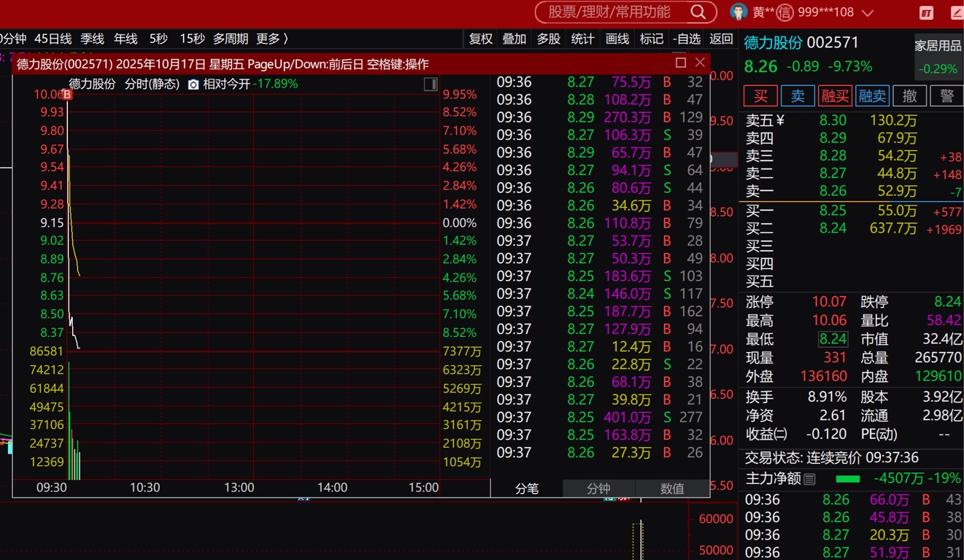Screen dimensions: 964x560
Task: Remove stock via -自选 button
Action: [x=687, y=39]
